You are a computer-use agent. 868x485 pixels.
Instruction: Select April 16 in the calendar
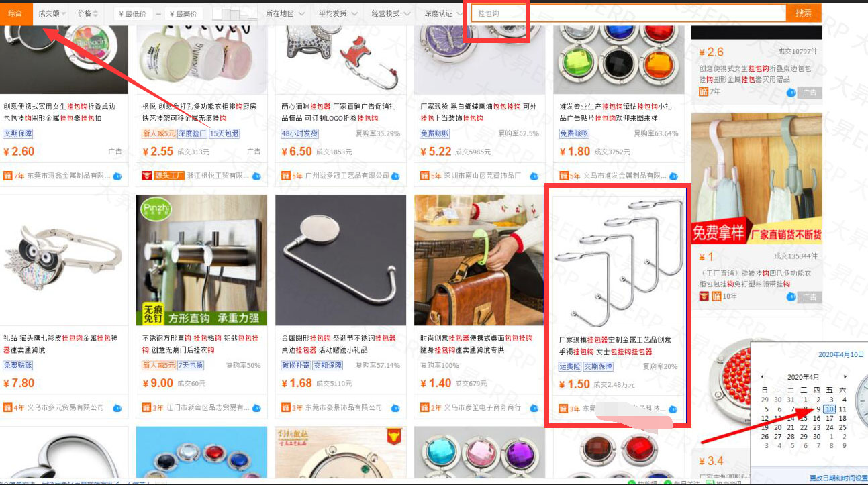point(817,418)
